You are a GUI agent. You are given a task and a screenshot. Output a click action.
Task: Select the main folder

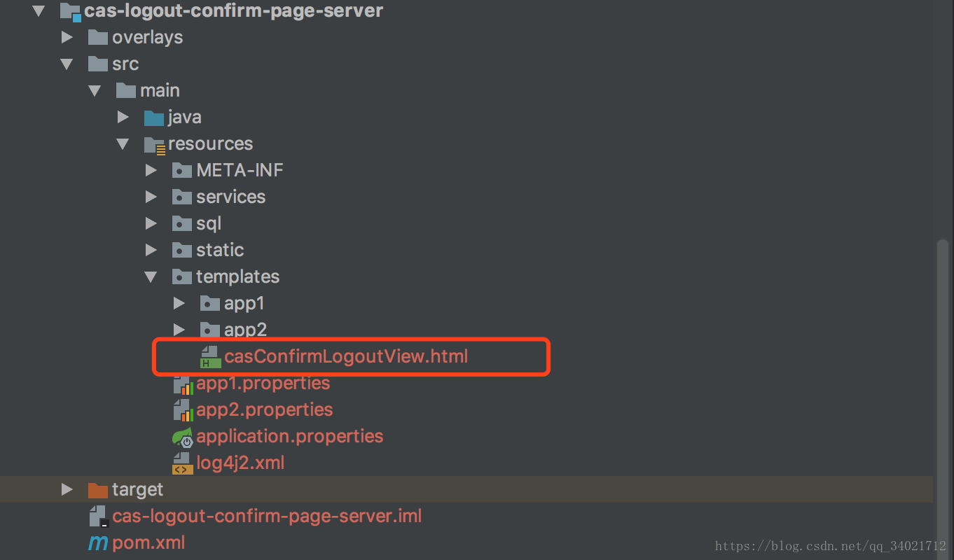pos(160,90)
